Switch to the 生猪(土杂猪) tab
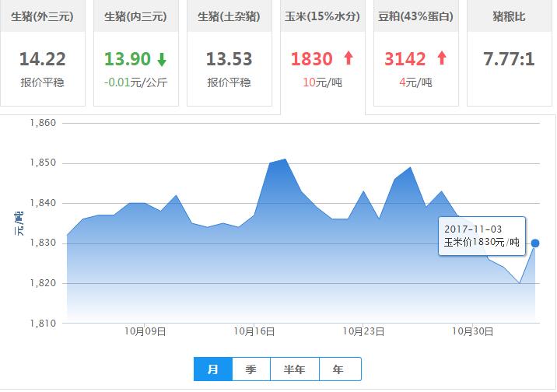 (x=229, y=53)
